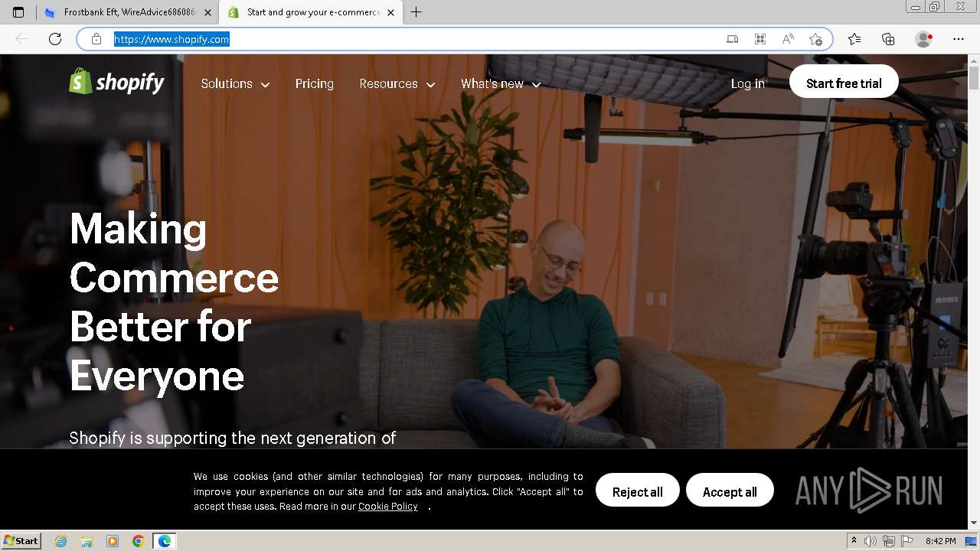Open the tab actions menu icon
The image size is (980, 551).
18,12
